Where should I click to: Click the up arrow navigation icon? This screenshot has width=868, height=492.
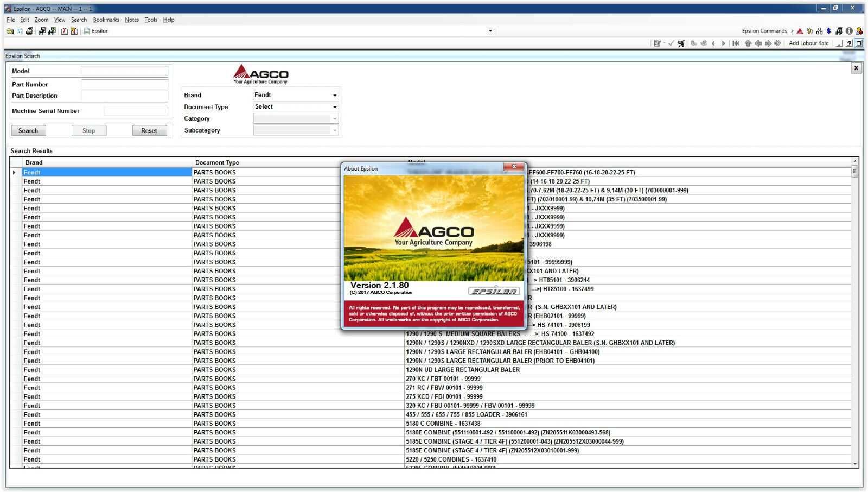pyautogui.click(x=748, y=43)
